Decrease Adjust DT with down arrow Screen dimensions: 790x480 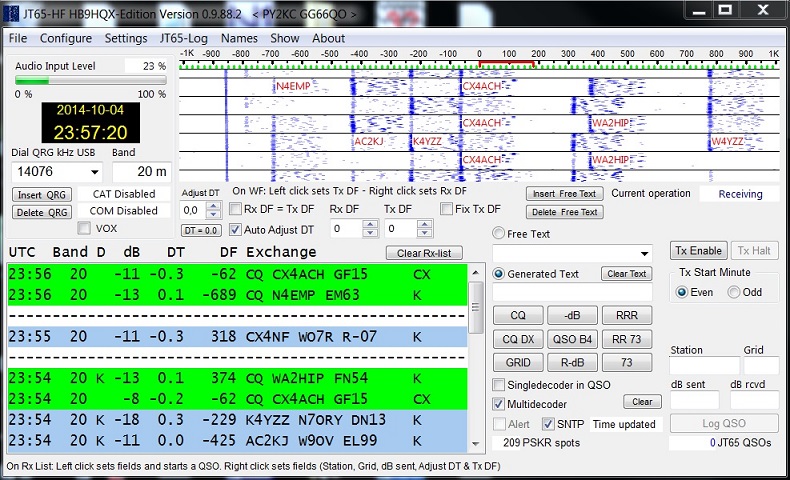pyautogui.click(x=214, y=215)
